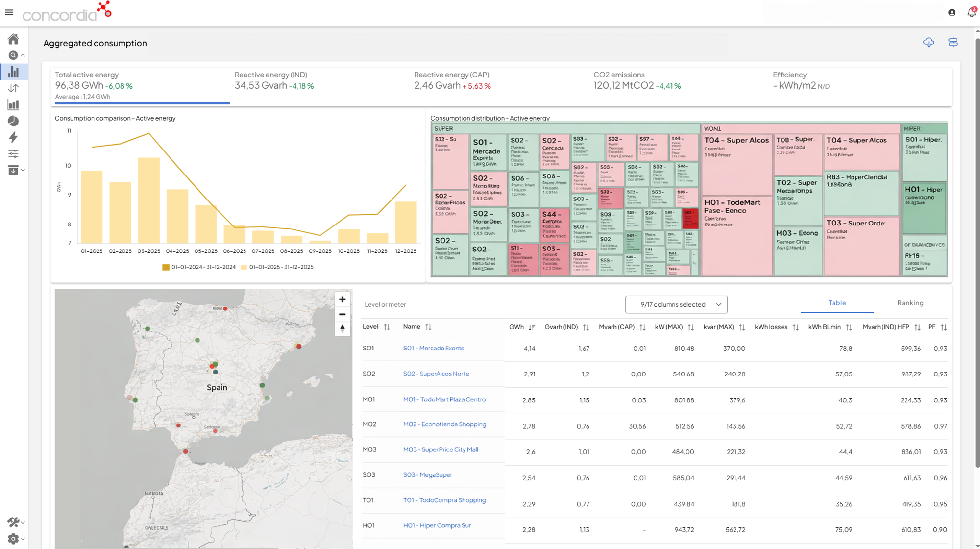The width and height of the screenshot is (980, 549).
Task: Select the Table tab
Action: point(837,303)
